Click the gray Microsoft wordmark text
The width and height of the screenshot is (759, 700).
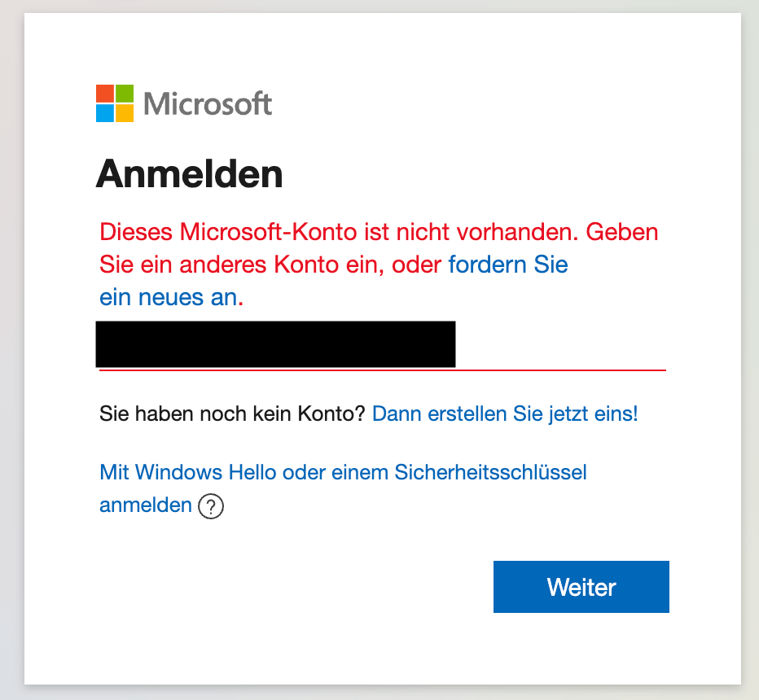(208, 103)
